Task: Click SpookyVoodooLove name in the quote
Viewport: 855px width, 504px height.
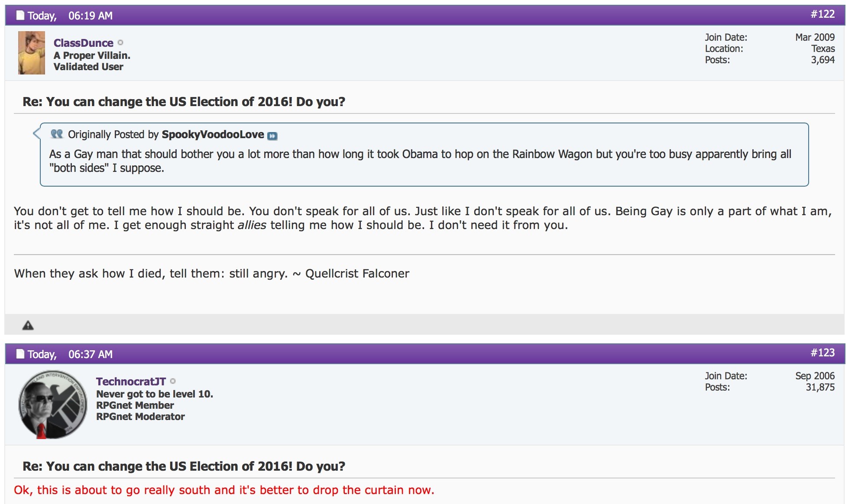Action: pos(213,134)
